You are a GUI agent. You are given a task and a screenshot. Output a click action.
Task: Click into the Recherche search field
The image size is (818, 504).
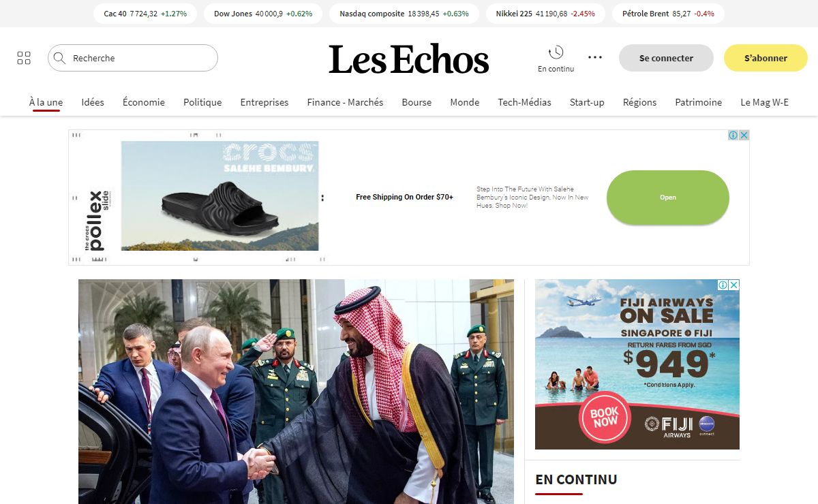coord(133,58)
